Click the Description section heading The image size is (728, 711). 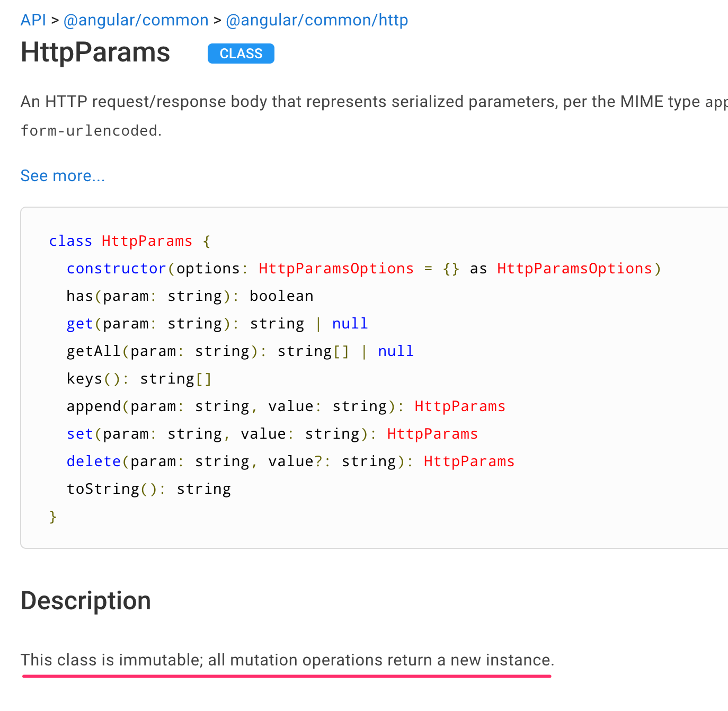point(85,600)
